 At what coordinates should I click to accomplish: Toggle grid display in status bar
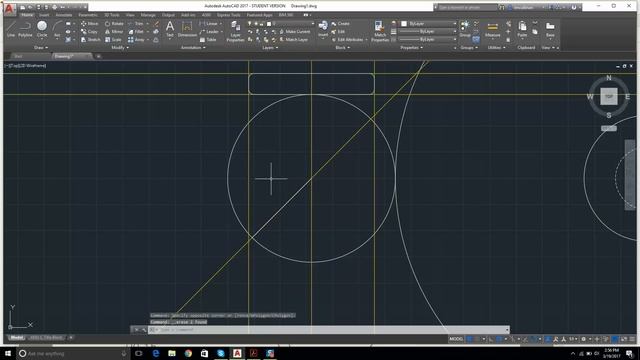pos(469,339)
